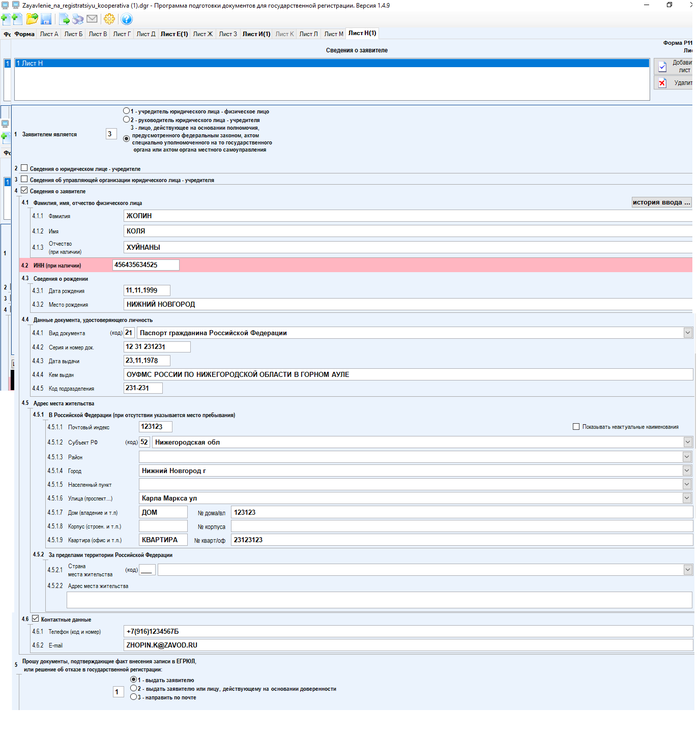Select radio option 1 учредитель - физическое лицо
This screenshot has width=700, height=734.
click(125, 111)
